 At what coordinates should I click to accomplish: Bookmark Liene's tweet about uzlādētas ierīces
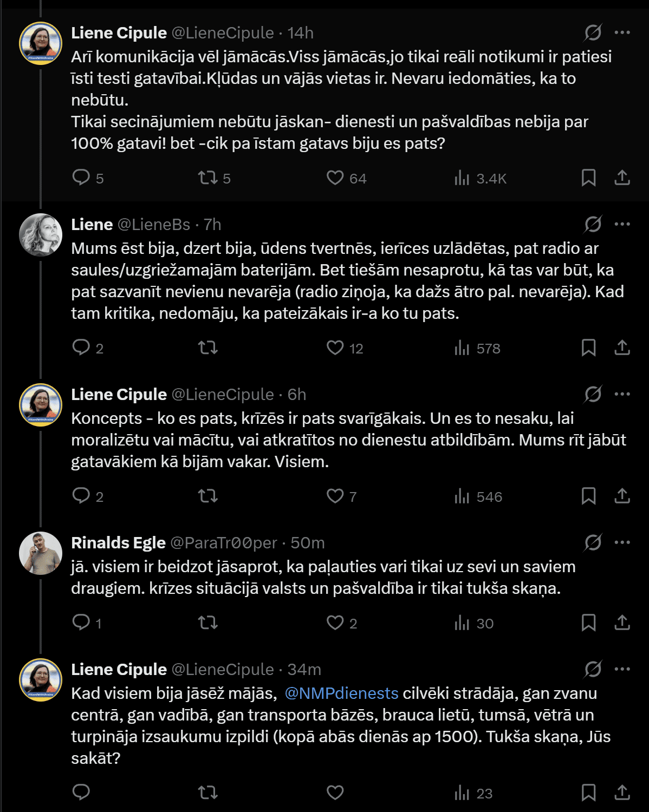[x=588, y=348]
